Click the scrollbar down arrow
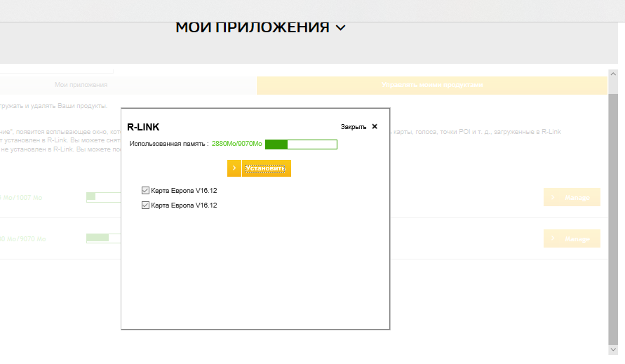The width and height of the screenshot is (625, 364). click(613, 350)
